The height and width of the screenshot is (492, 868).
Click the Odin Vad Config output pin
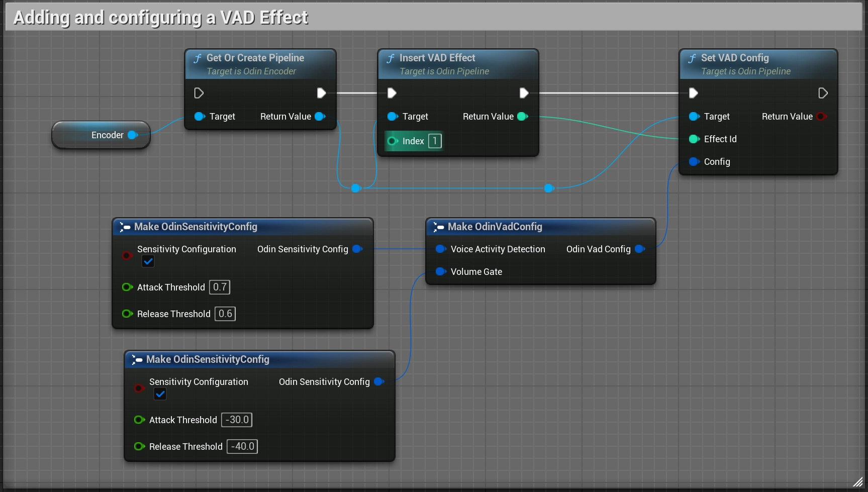[639, 249]
